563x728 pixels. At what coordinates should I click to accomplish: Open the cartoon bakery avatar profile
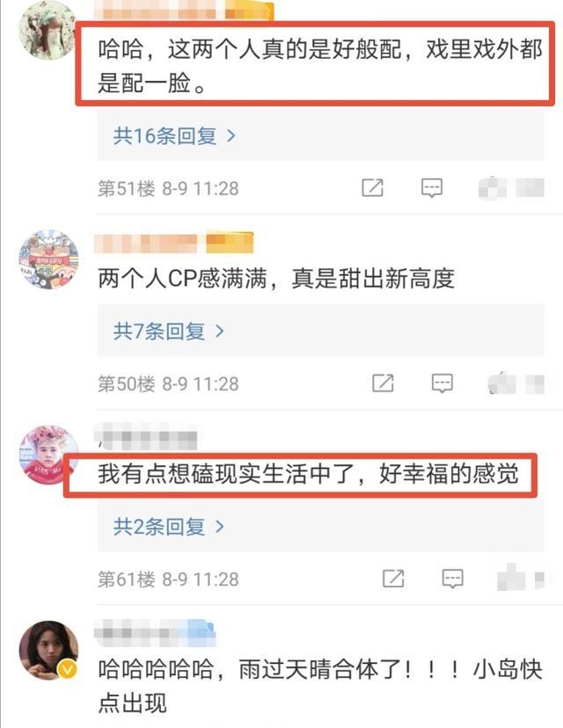[48, 259]
